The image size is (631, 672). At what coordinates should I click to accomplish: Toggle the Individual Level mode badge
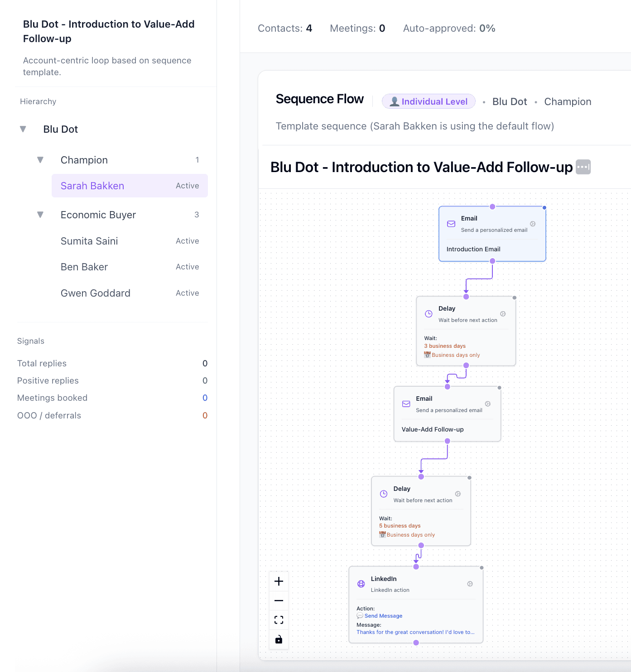(x=429, y=101)
